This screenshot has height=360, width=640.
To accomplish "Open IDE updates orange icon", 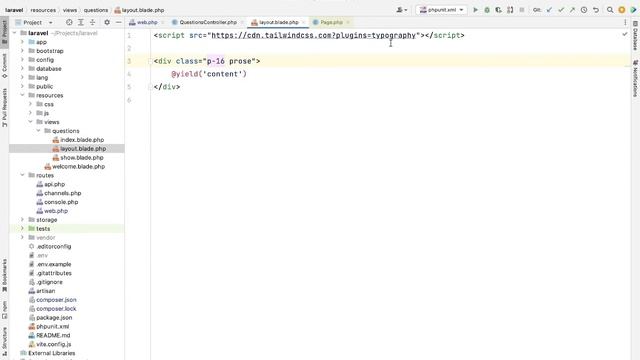I will [622, 10].
